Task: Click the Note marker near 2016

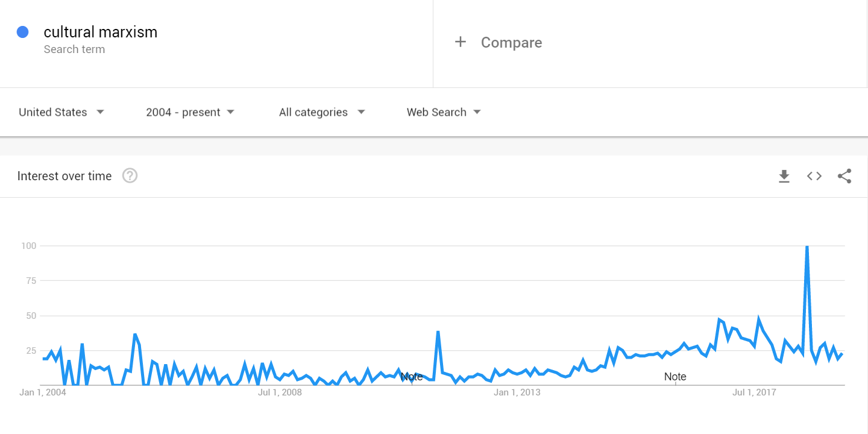Action: [x=675, y=377]
